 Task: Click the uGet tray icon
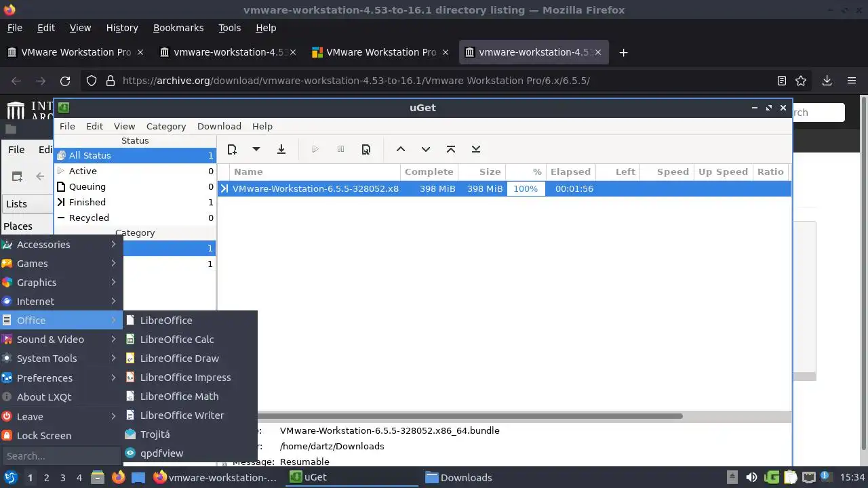click(771, 477)
